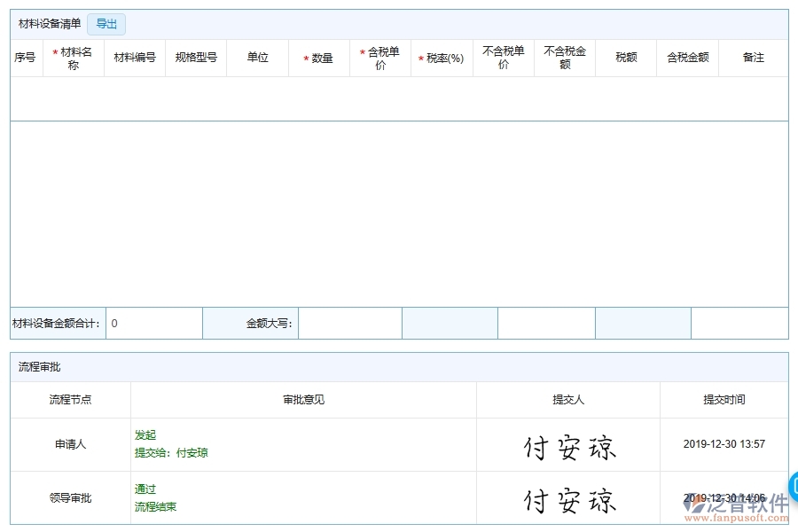Select the 数量 column header
The height and width of the screenshot is (532, 798).
tap(319, 57)
